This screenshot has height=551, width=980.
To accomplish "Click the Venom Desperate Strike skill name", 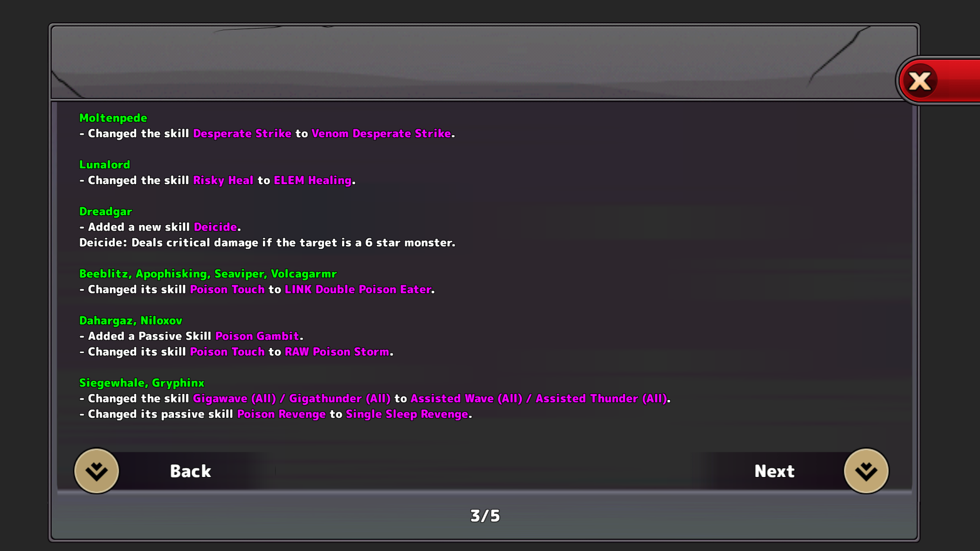I will pyautogui.click(x=381, y=134).
